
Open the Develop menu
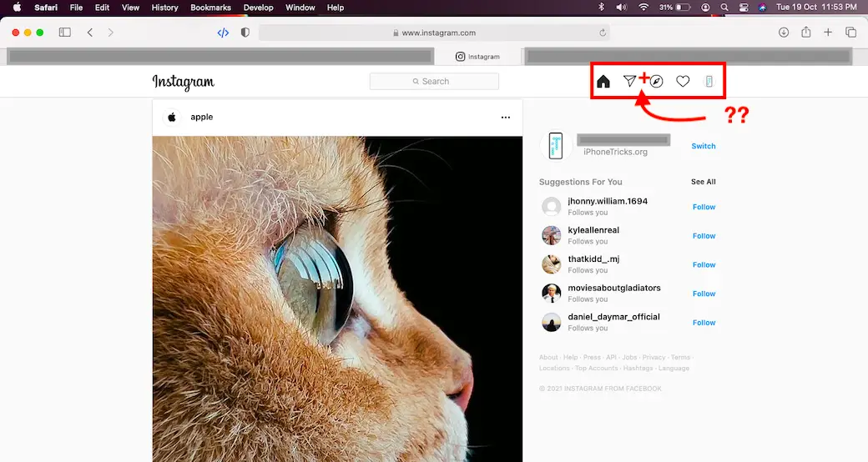tap(258, 8)
